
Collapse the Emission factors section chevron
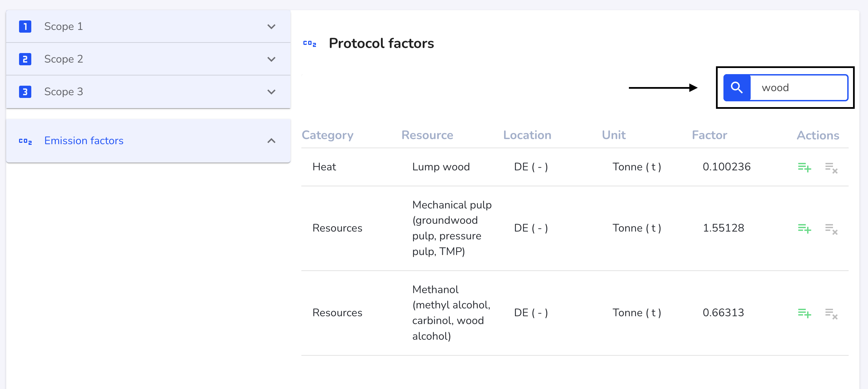[x=271, y=141]
